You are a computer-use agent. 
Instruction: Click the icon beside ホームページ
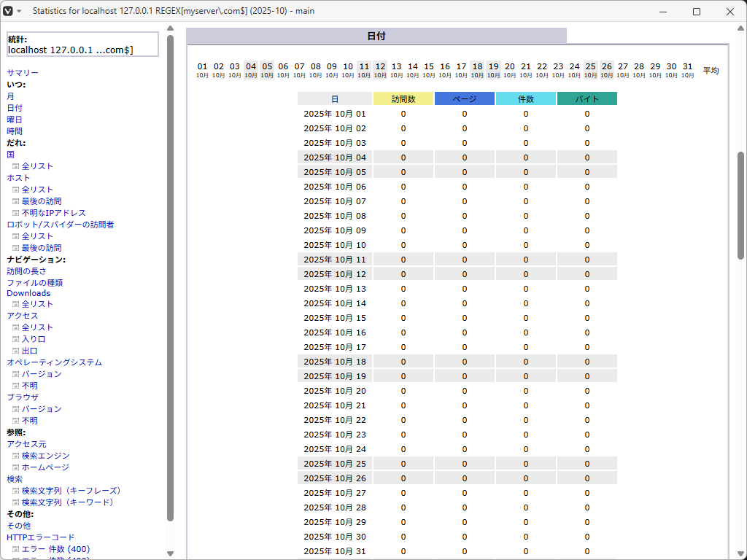[x=15, y=467]
